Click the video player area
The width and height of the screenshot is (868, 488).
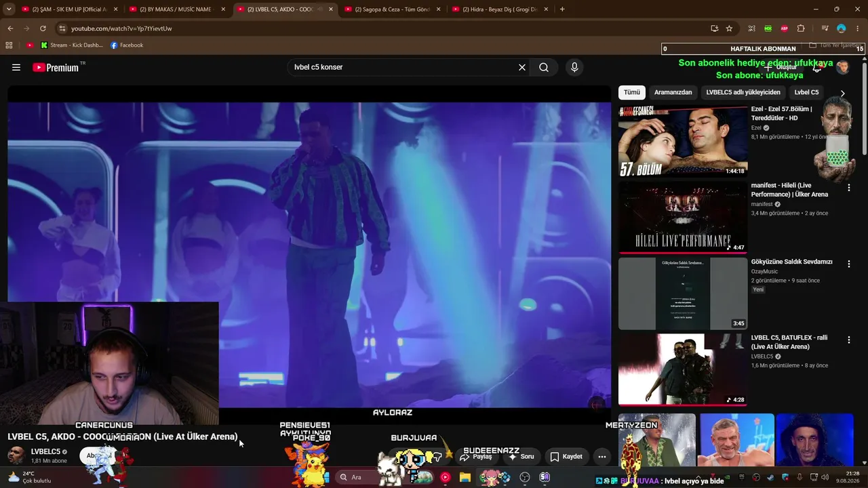(x=309, y=255)
